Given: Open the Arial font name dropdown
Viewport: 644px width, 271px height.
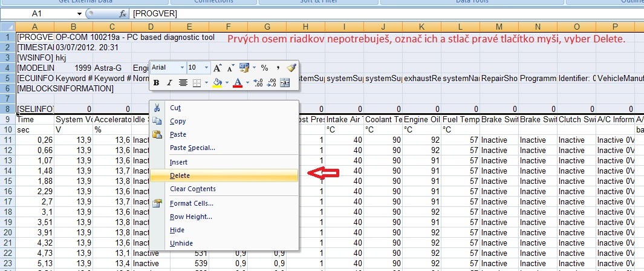Looking at the screenshot, I should point(181,68).
